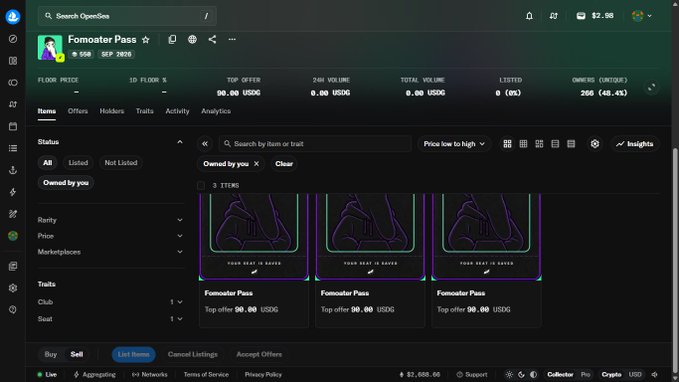Image resolution: width=679 pixels, height=382 pixels.
Task: Expand the Price filter
Action: tap(110, 236)
